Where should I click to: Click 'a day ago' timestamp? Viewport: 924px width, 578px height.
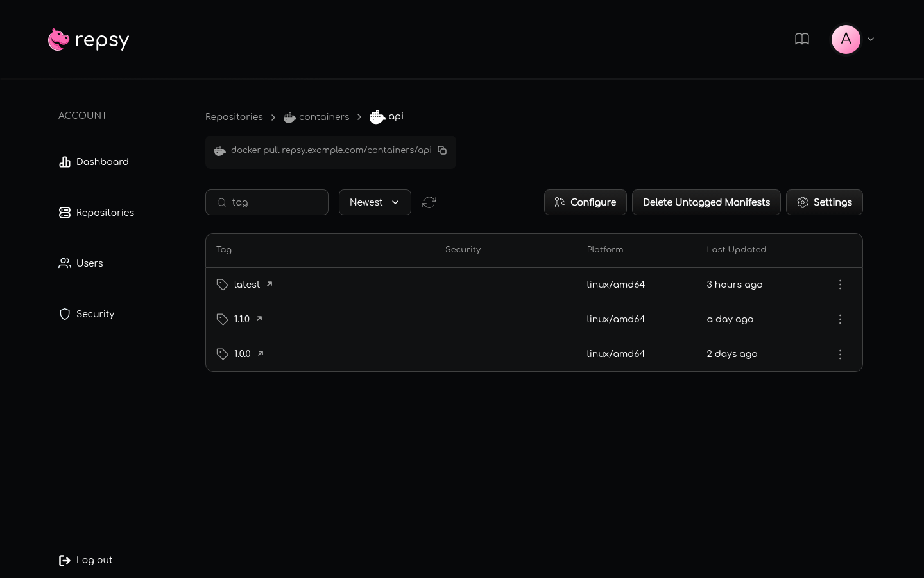click(x=730, y=319)
